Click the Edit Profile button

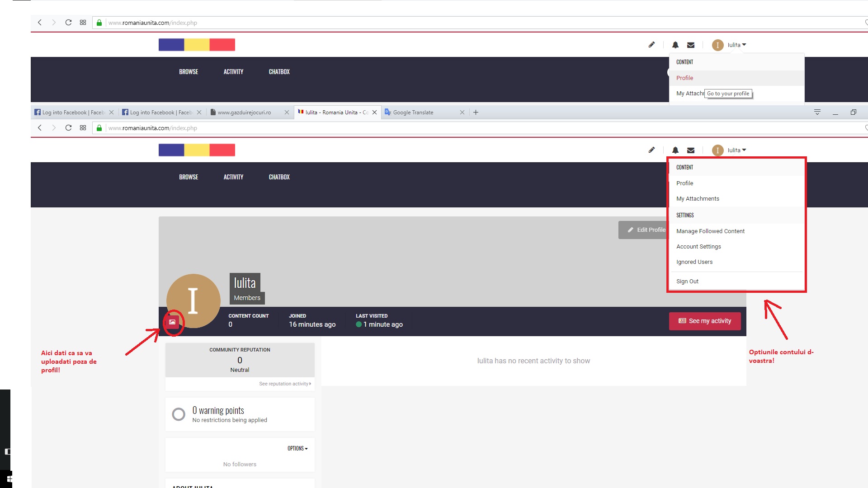646,230
